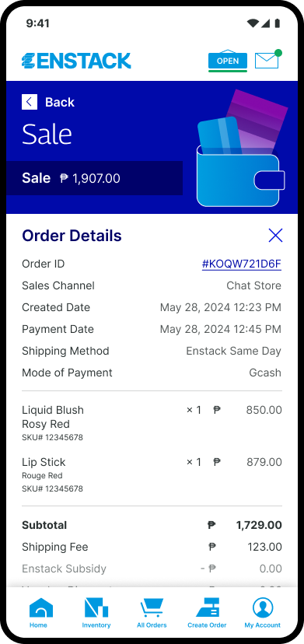304x644 pixels.
Task: Open My Account profile icon
Action: pos(263,608)
